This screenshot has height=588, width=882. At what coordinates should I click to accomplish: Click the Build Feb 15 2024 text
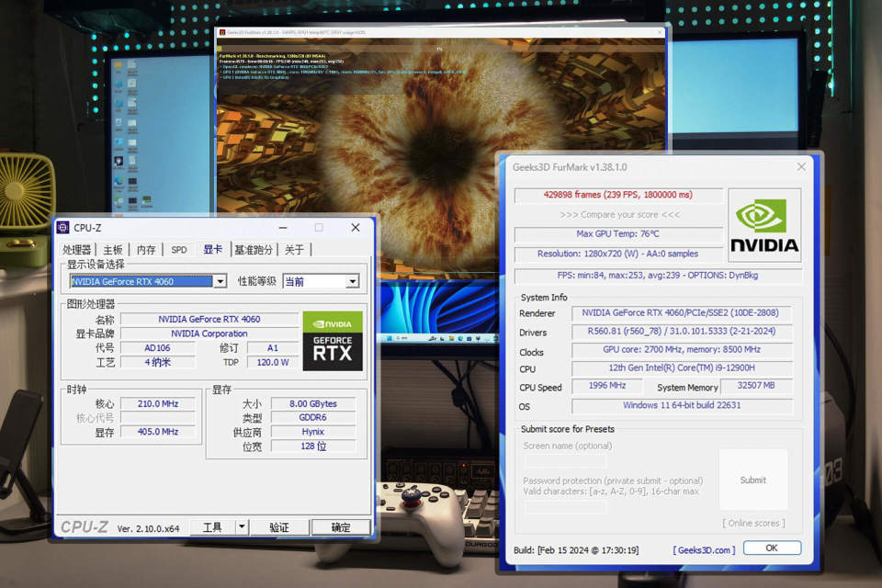click(x=576, y=550)
